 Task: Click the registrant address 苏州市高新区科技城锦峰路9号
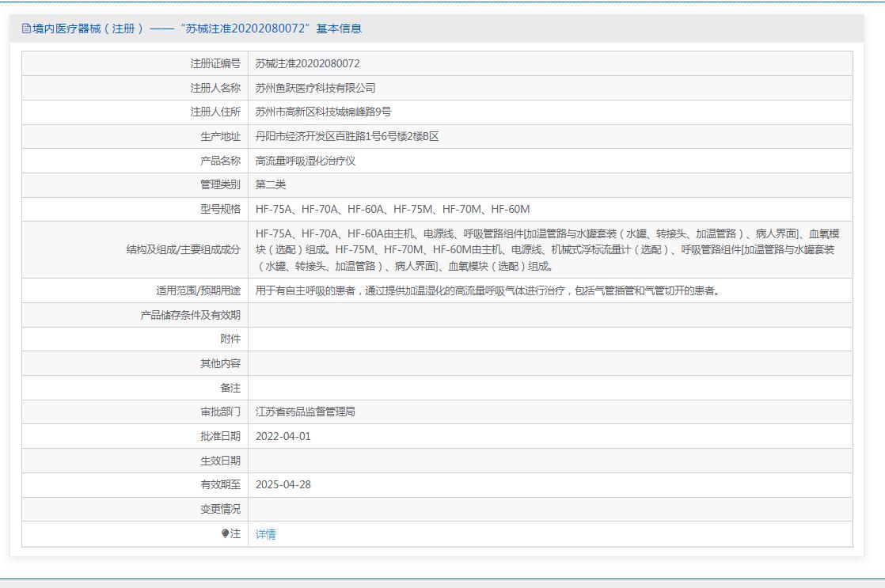(x=323, y=112)
